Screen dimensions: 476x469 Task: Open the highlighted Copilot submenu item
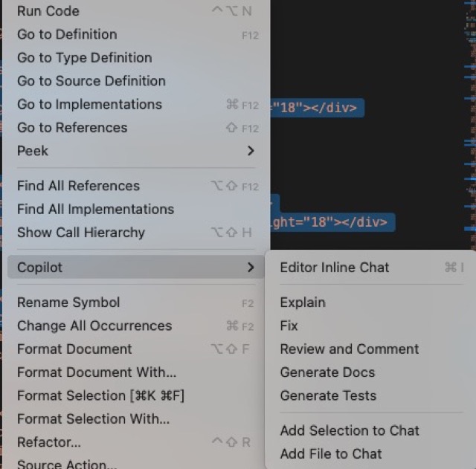coord(135,268)
